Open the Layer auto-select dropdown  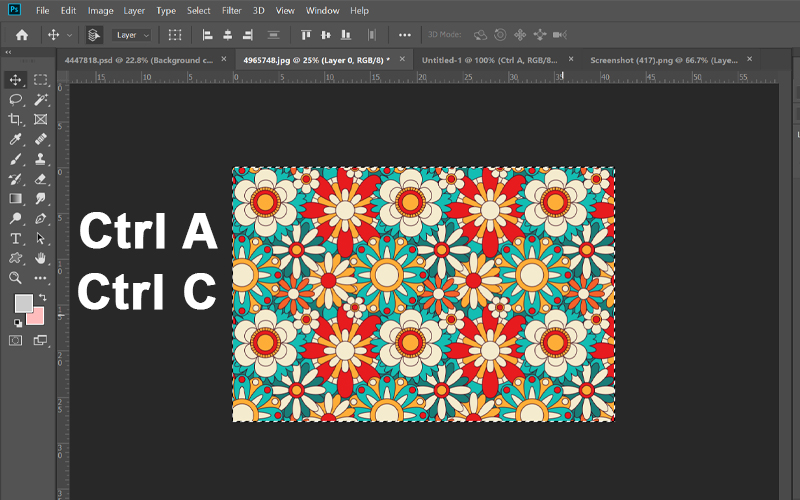click(132, 35)
